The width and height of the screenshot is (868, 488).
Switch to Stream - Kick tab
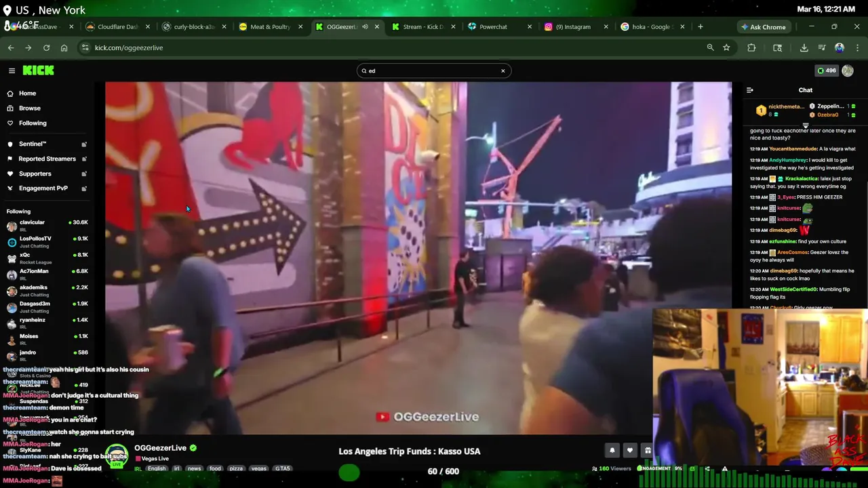[x=423, y=26]
